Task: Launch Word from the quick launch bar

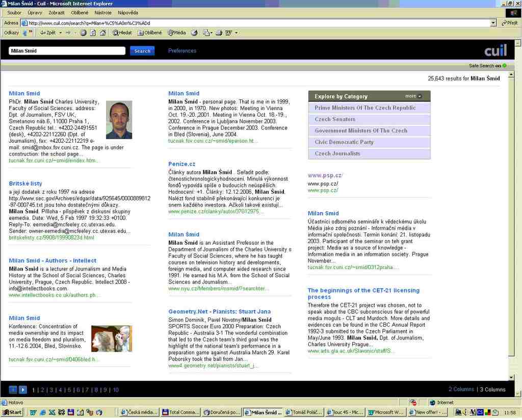Action: 33,412
